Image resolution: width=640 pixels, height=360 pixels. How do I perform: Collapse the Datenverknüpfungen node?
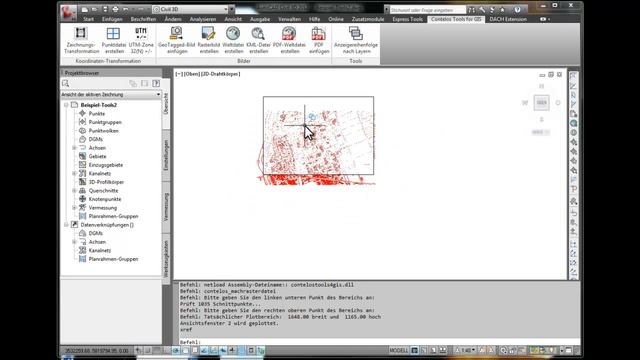coord(66,225)
